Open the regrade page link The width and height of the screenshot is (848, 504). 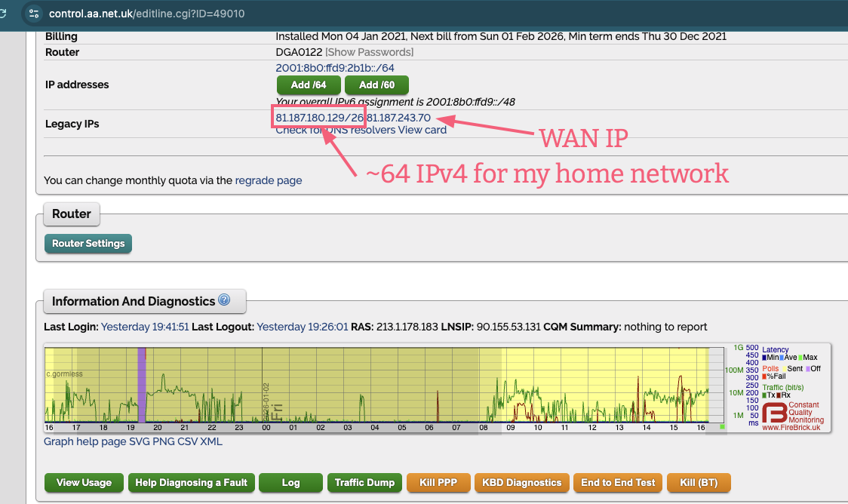(269, 180)
